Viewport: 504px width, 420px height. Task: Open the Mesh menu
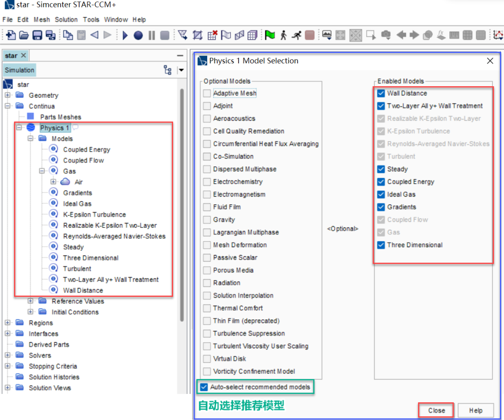(x=42, y=20)
